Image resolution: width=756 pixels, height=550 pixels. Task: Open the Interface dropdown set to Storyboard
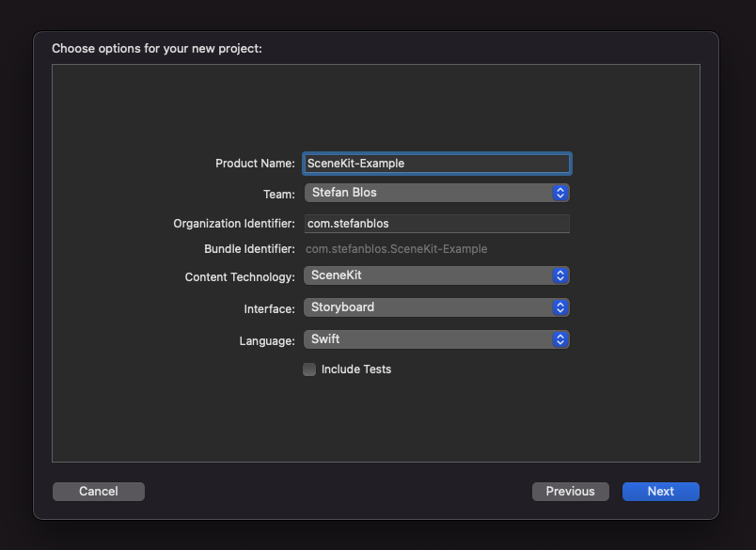click(437, 307)
